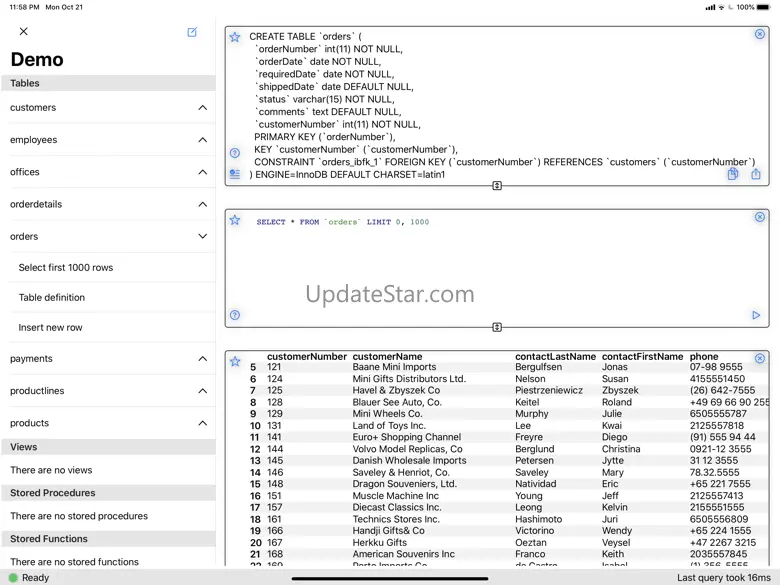Tap the battery indicator in status bar
Viewport: 780px width, 585px height.
764,7
